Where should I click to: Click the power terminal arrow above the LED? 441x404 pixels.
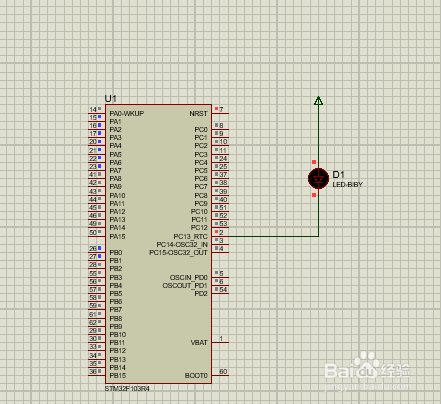click(x=318, y=100)
